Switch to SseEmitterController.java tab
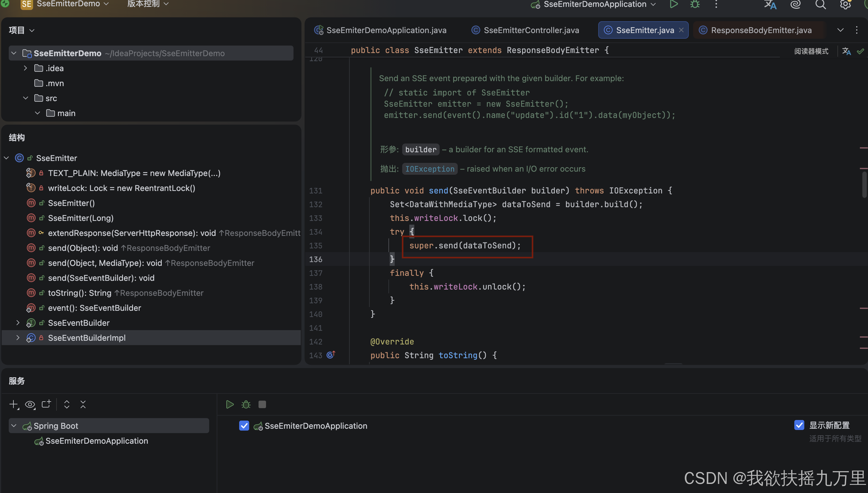 tap(525, 30)
